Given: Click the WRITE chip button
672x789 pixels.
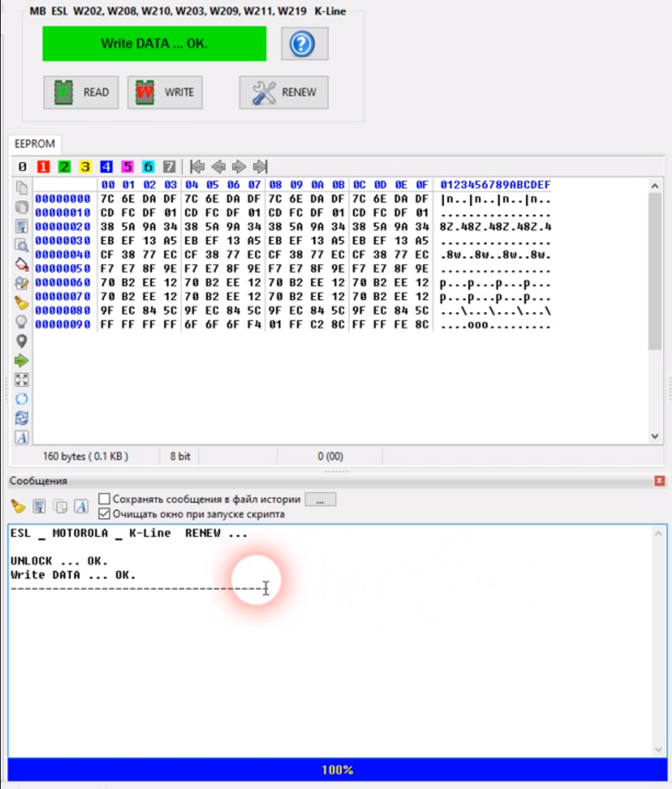Looking at the screenshot, I should tap(165, 92).
